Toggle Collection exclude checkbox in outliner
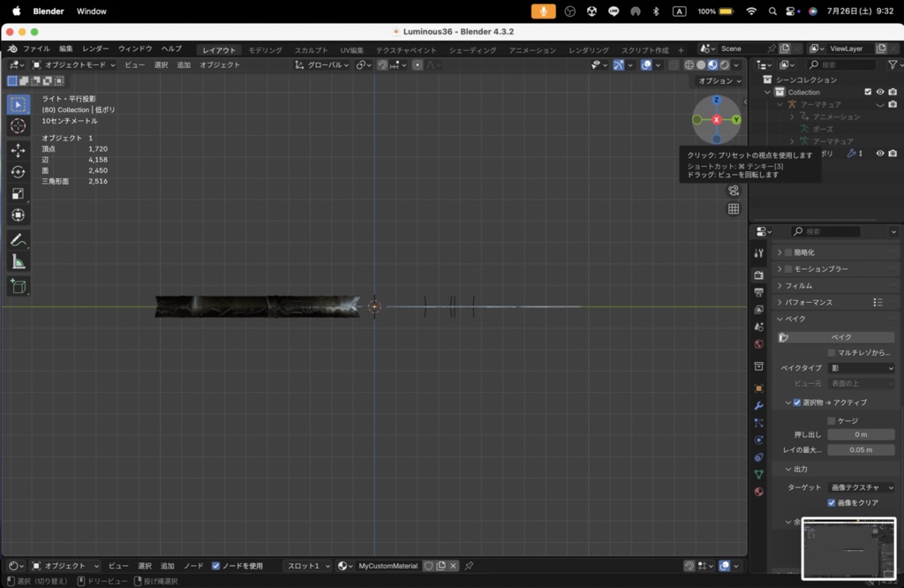Image resolution: width=904 pixels, height=588 pixels. [868, 92]
